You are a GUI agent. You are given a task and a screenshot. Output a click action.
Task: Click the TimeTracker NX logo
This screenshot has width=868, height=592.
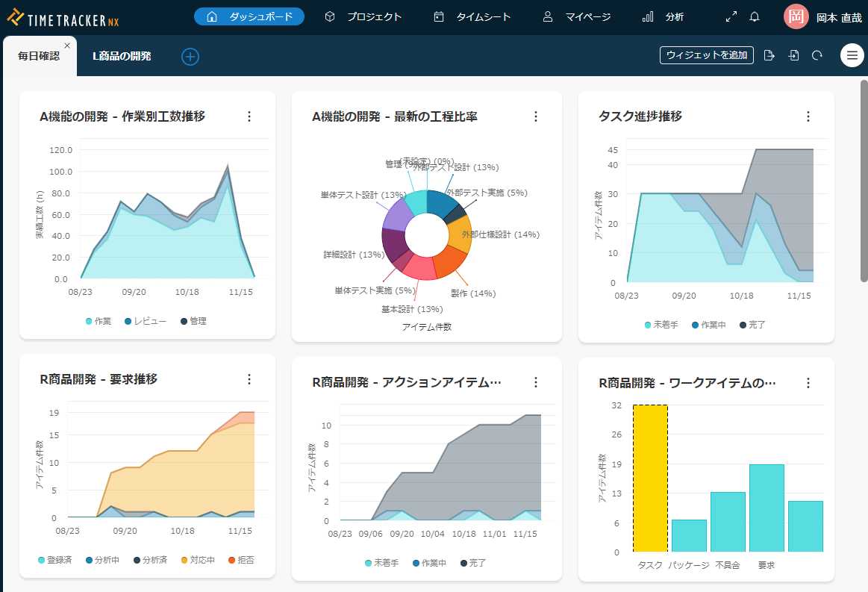click(63, 18)
